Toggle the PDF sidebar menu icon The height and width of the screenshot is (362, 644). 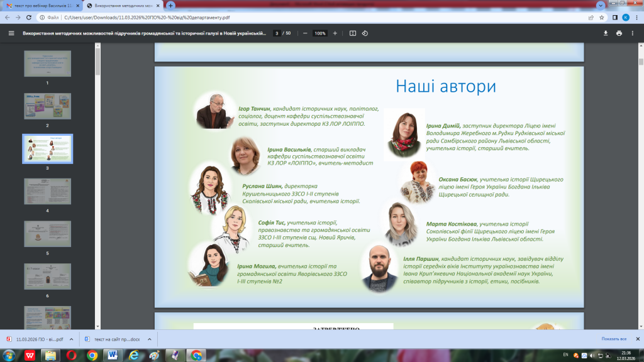point(11,33)
